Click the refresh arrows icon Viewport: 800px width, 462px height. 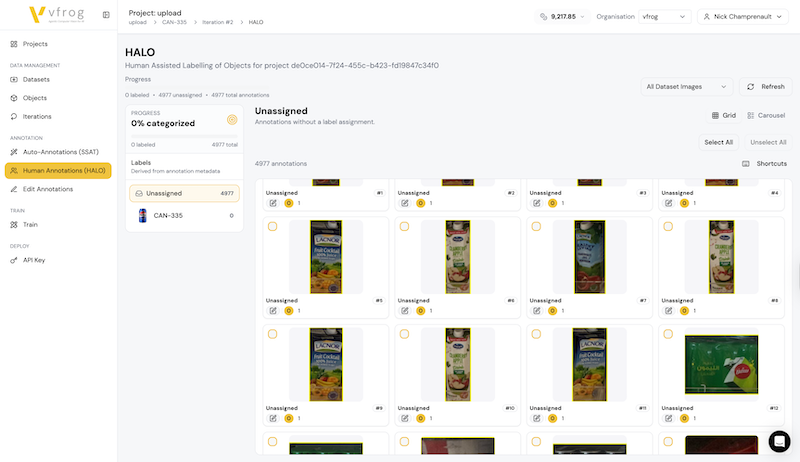pyautogui.click(x=751, y=87)
